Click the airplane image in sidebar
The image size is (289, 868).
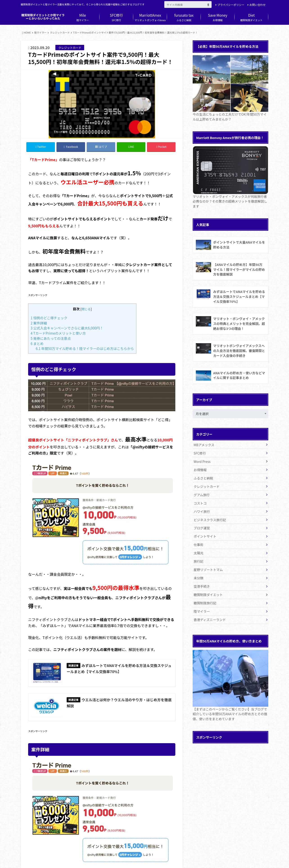tap(230, 678)
